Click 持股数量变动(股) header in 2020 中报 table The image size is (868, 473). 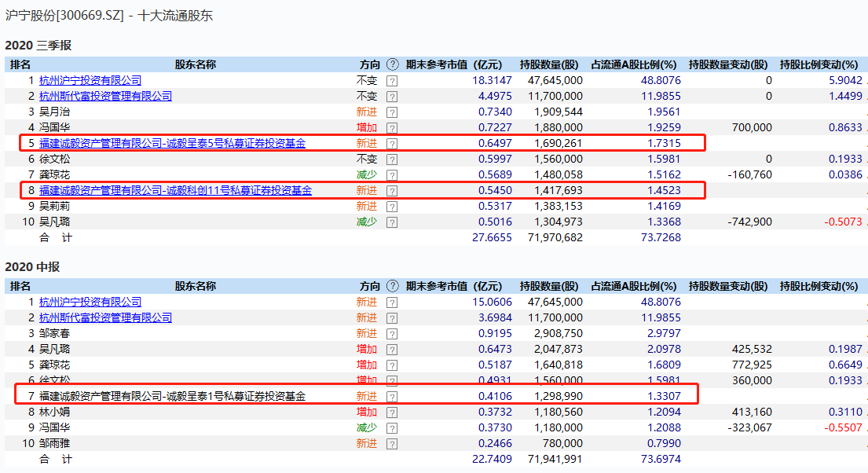pos(728,286)
